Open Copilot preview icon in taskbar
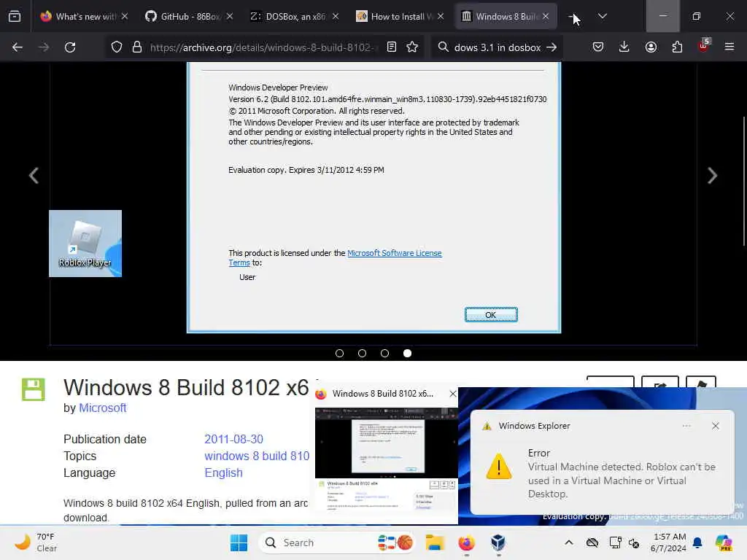 [724, 542]
